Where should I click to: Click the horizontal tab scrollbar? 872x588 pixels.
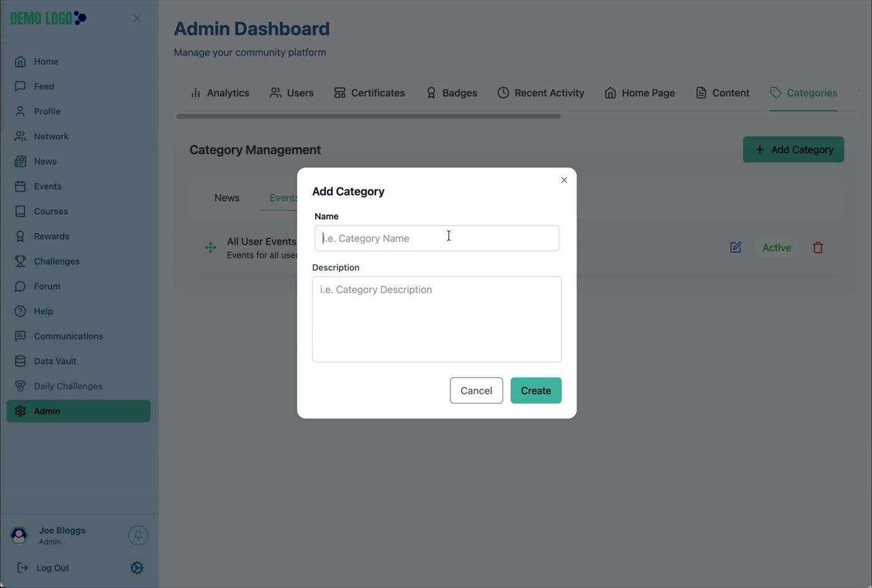click(x=368, y=116)
